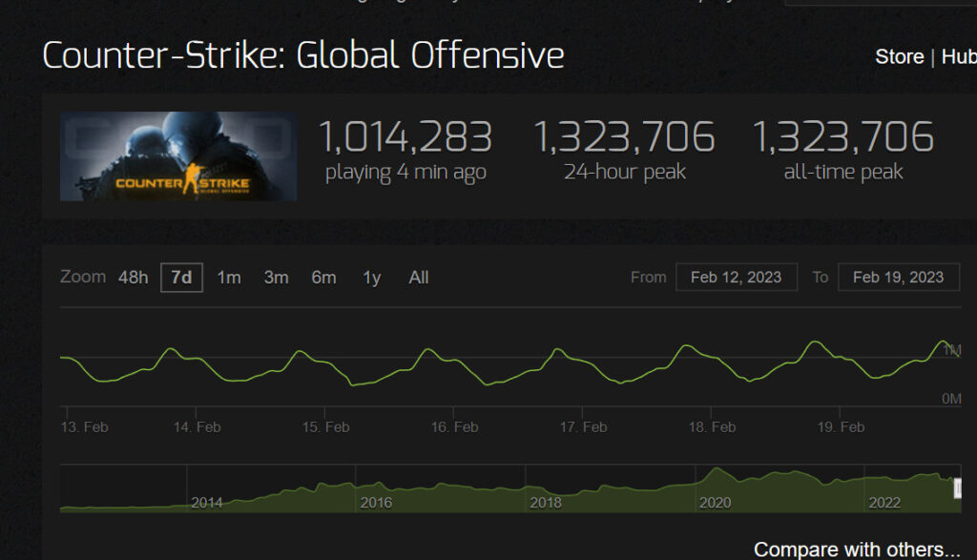The width and height of the screenshot is (977, 560).
Task: Select the 6m zoom option
Action: [323, 278]
